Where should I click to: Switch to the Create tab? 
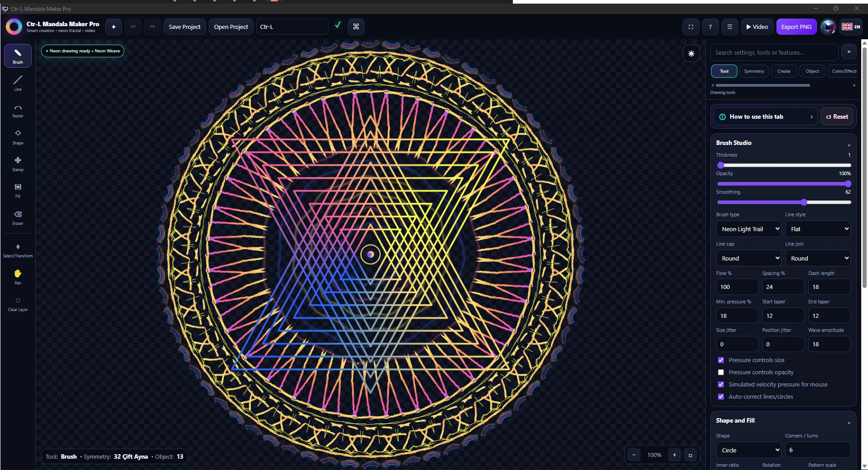[784, 71]
